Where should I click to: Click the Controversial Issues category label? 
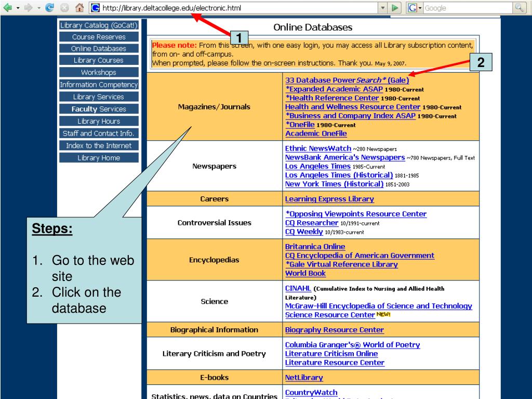point(215,222)
